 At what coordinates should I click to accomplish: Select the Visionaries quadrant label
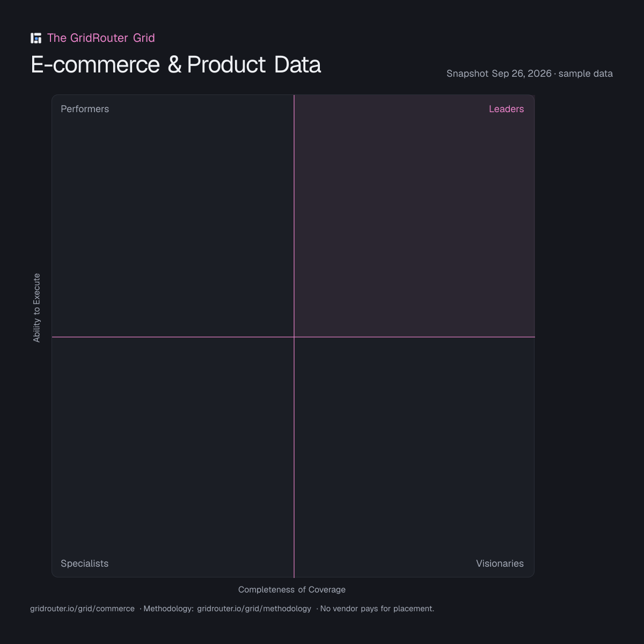500,563
